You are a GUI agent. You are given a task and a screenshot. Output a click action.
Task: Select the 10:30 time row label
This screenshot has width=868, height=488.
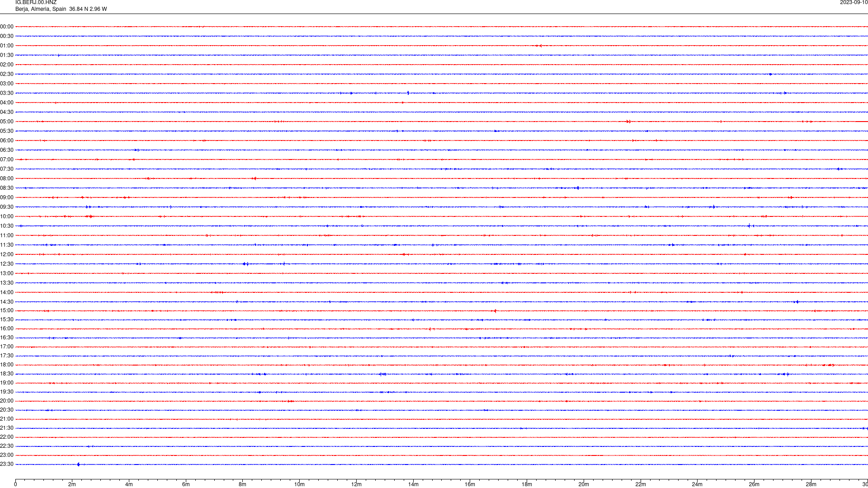pos(7,226)
